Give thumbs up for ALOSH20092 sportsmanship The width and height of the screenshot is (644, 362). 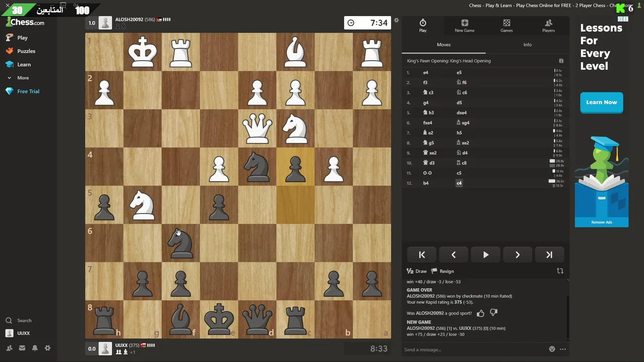(x=480, y=313)
